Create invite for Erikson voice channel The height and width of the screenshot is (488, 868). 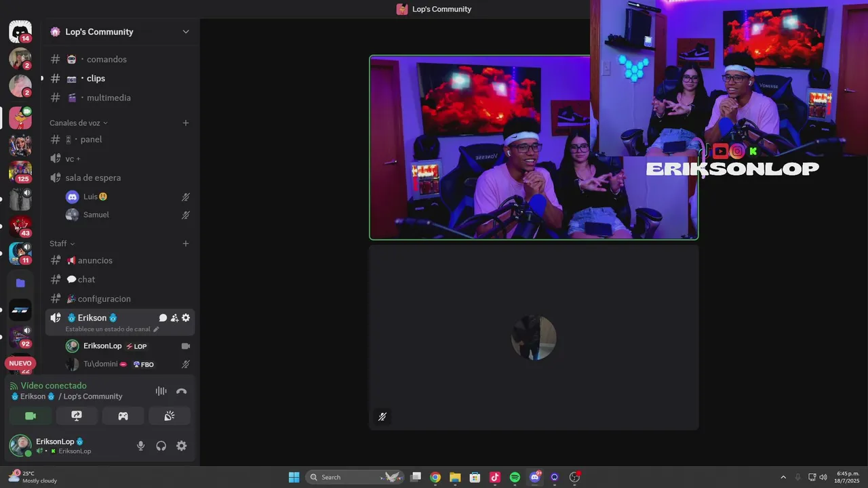[x=174, y=318]
